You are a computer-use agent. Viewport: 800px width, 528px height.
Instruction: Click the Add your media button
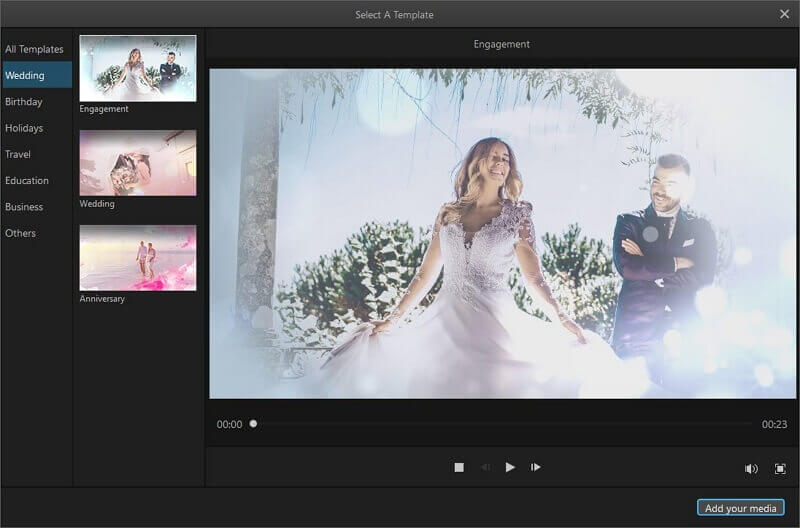(x=740, y=508)
